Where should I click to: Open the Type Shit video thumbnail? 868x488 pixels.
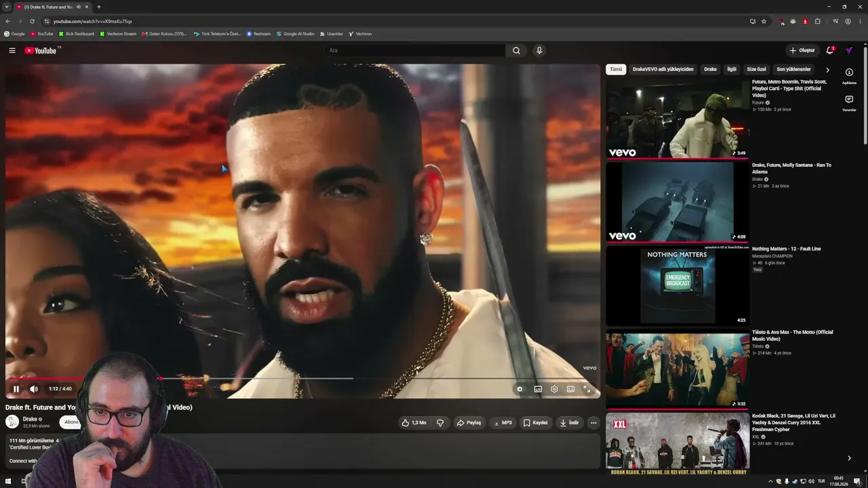point(677,119)
